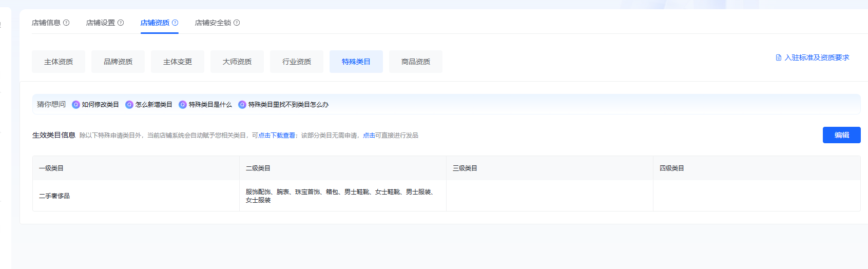
Task: Click search icon before 特殊类目是什么
Action: click(x=183, y=105)
